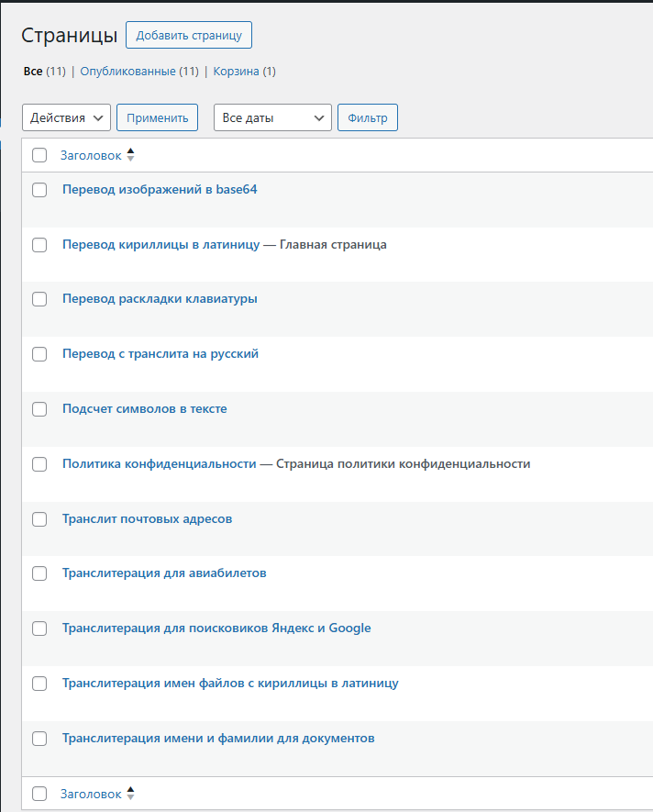The height and width of the screenshot is (812, 653).
Task: Click sort arrows beside bottom Заголовок header
Action: click(130, 794)
